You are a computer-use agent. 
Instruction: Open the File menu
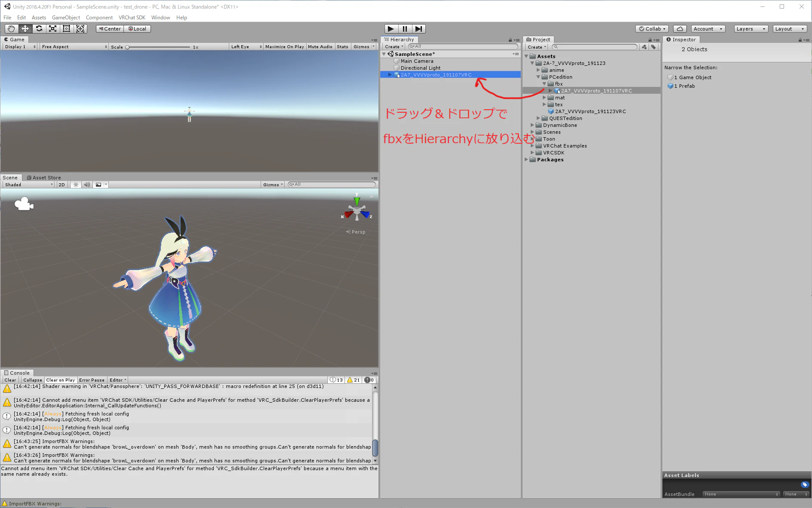tap(7, 18)
